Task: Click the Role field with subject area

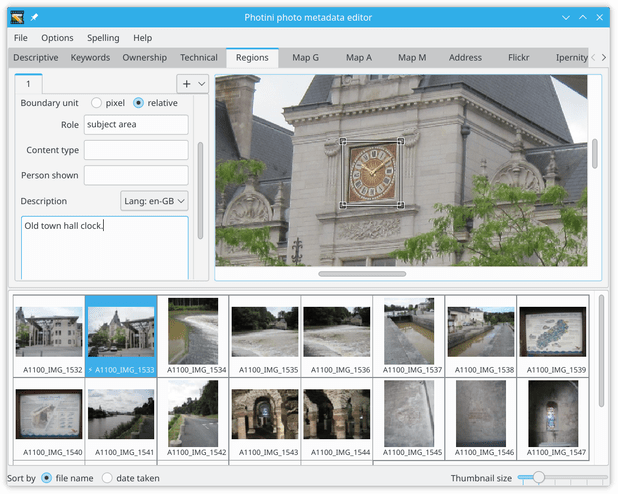Action: tap(136, 125)
